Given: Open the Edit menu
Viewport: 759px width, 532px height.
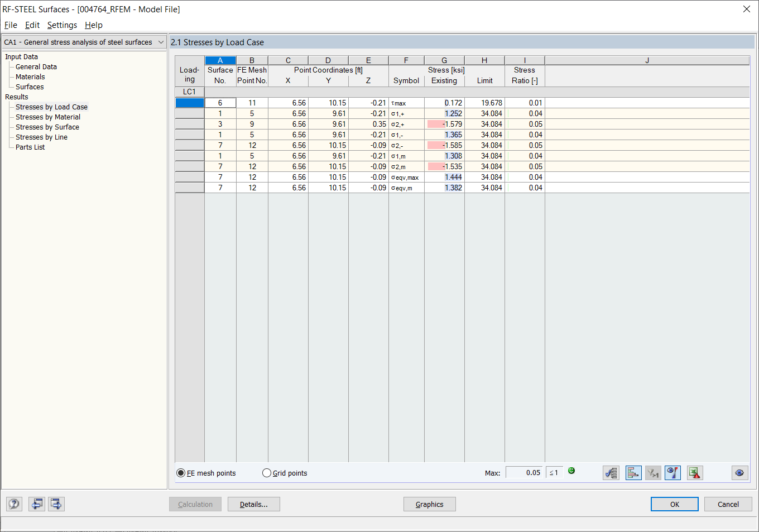Looking at the screenshot, I should pyautogui.click(x=32, y=25).
